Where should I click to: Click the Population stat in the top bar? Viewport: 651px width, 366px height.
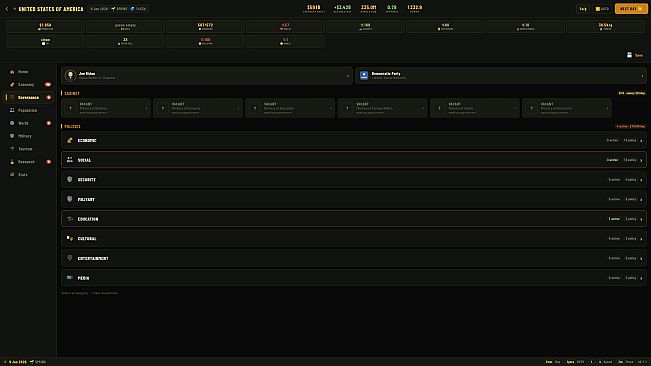coord(368,8)
